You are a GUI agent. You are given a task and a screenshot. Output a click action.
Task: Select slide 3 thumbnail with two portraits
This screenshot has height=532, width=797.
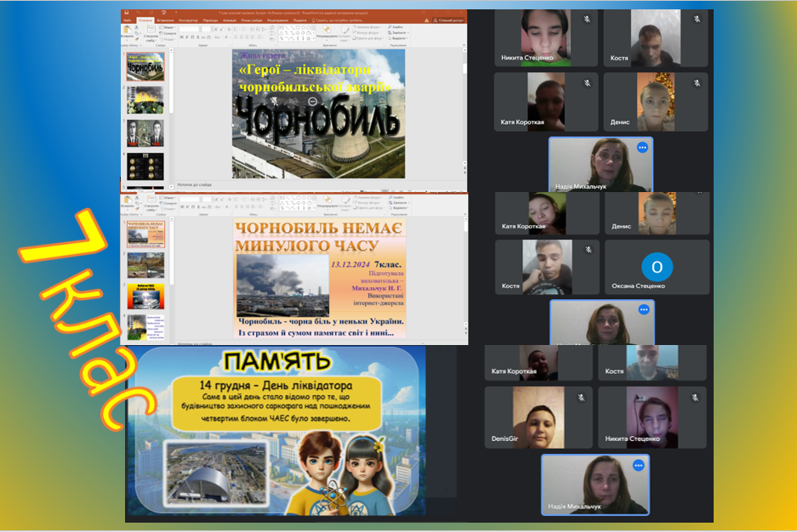click(x=145, y=133)
